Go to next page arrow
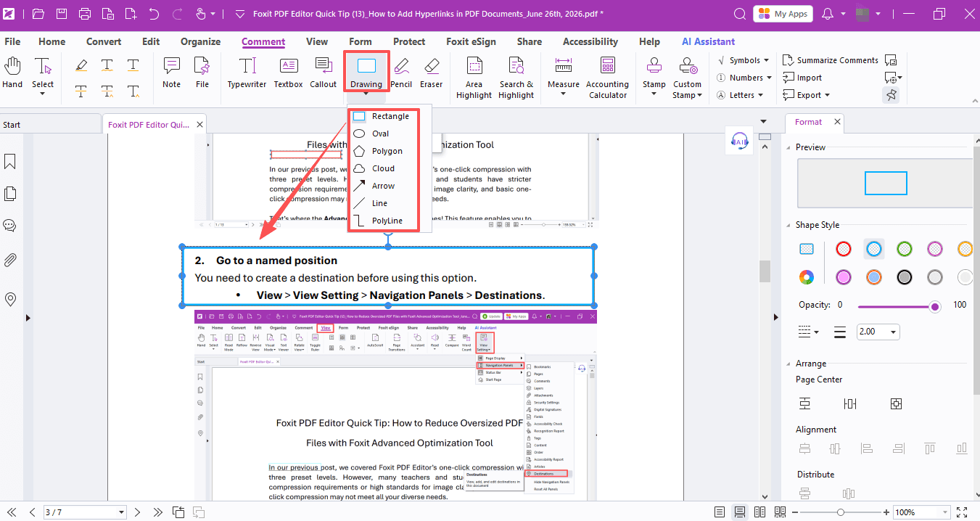Image resolution: width=980 pixels, height=521 pixels. 138,512
